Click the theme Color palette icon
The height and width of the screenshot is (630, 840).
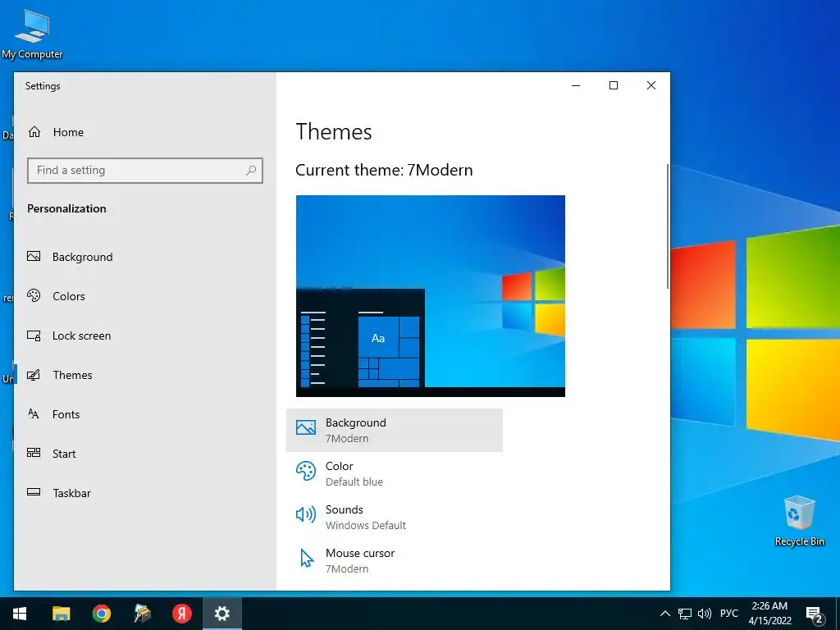[306, 471]
